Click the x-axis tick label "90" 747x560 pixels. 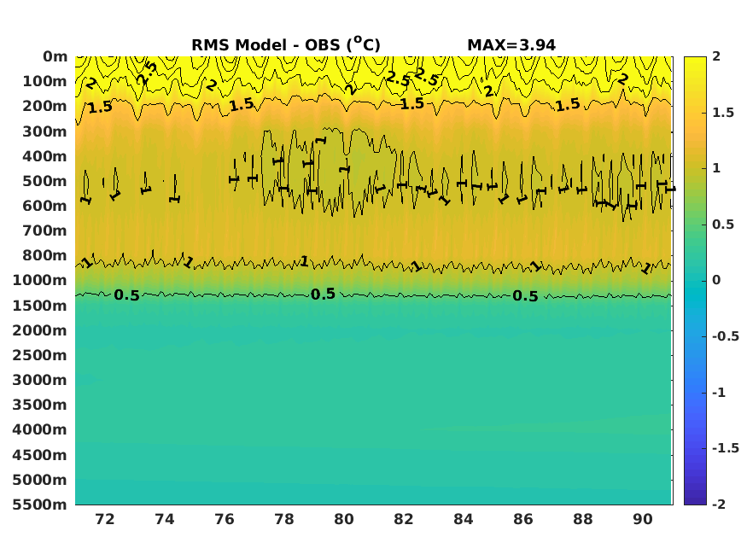(x=643, y=519)
